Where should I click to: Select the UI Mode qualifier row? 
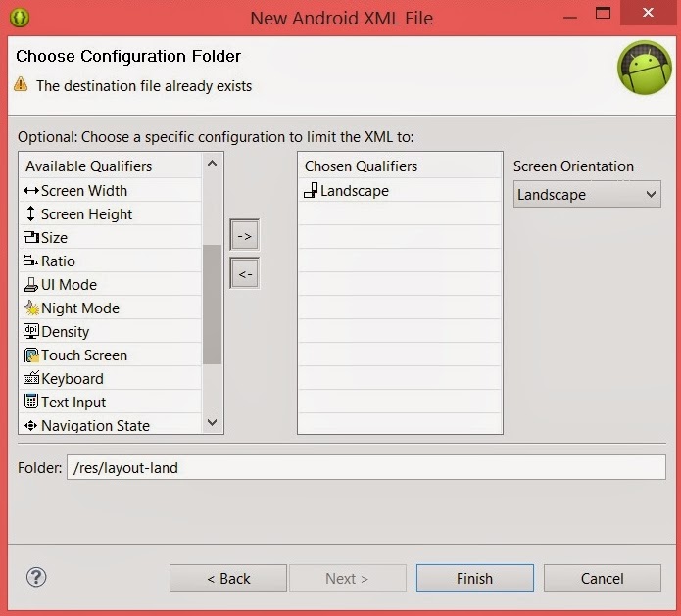click(x=111, y=284)
